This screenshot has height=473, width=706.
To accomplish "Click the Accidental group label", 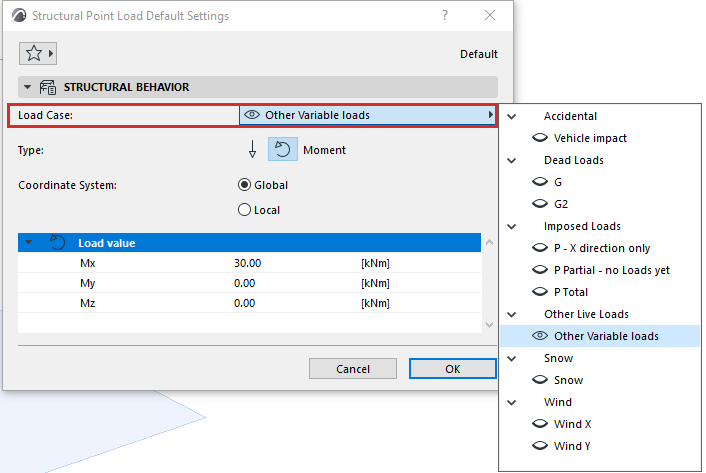I will pos(570,116).
